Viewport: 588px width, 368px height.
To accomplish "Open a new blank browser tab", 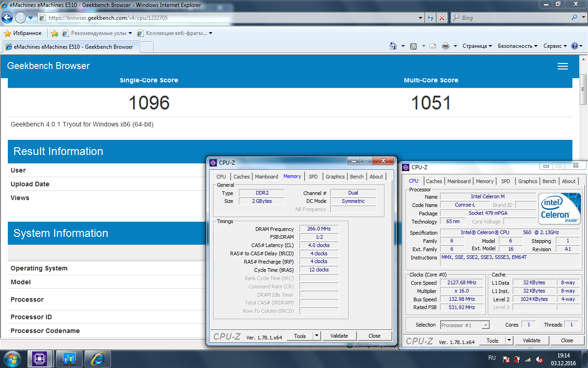I will pos(146,47).
